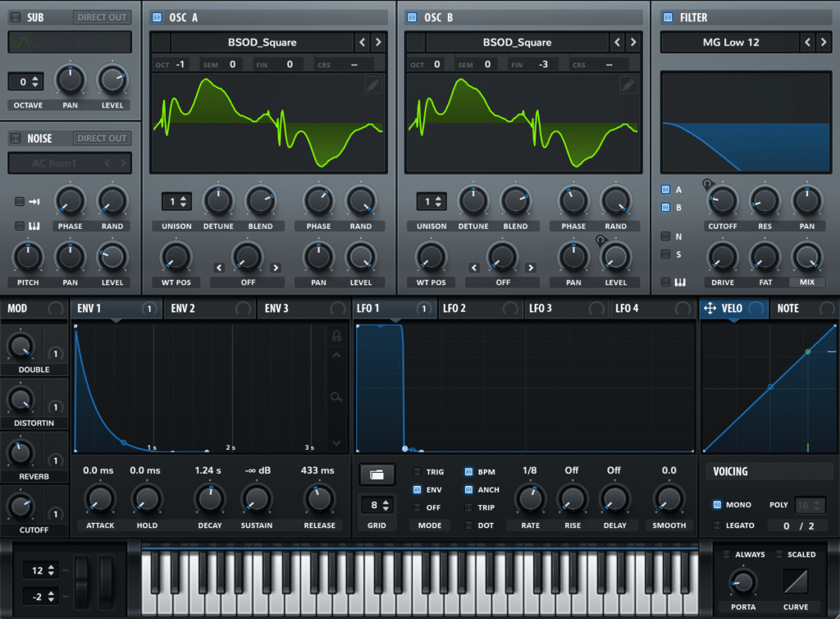
Task: Click the VELO move-arrows icon
Action: click(x=710, y=309)
